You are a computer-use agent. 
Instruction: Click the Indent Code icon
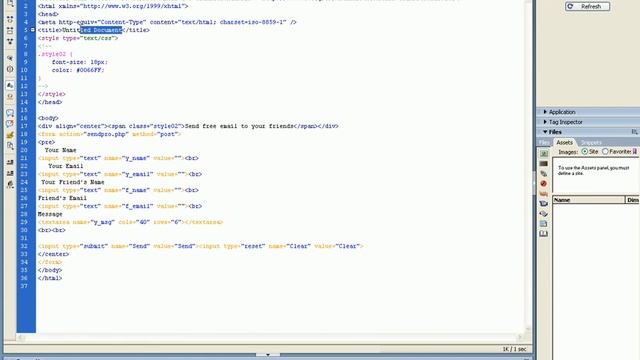[x=10, y=162]
